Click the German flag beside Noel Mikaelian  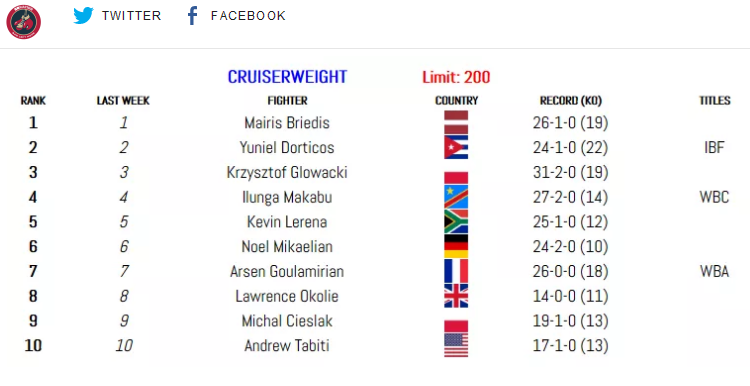456,246
